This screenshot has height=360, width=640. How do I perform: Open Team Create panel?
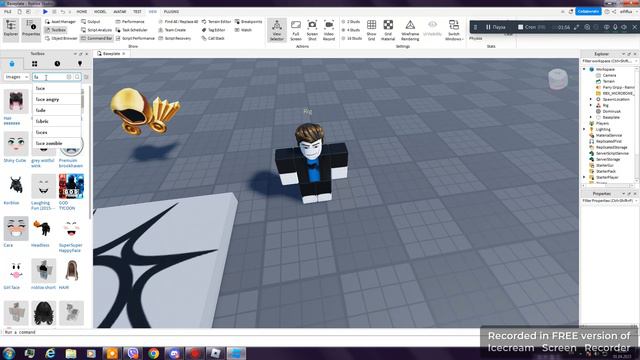172,30
